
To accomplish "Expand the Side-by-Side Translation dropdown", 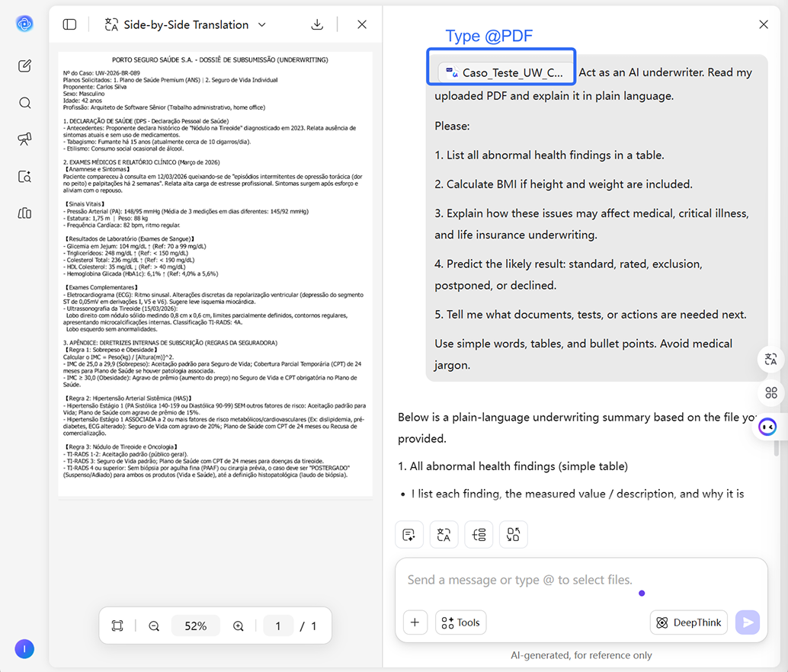I will [x=262, y=24].
